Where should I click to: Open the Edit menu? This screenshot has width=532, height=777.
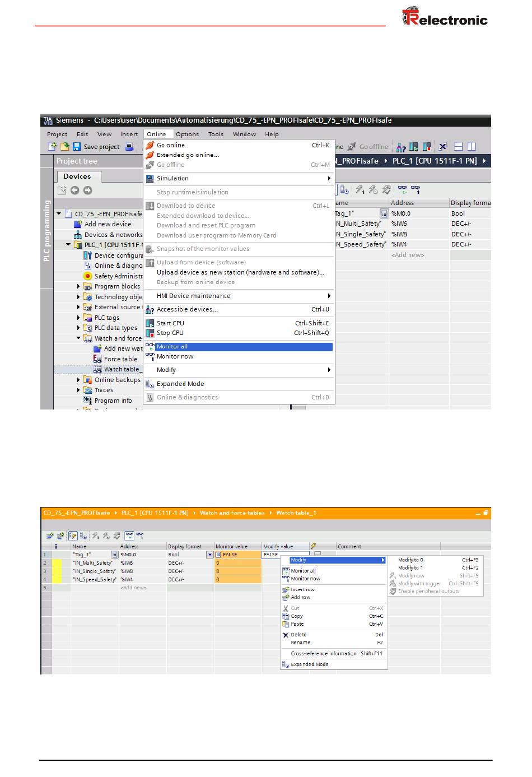point(82,134)
